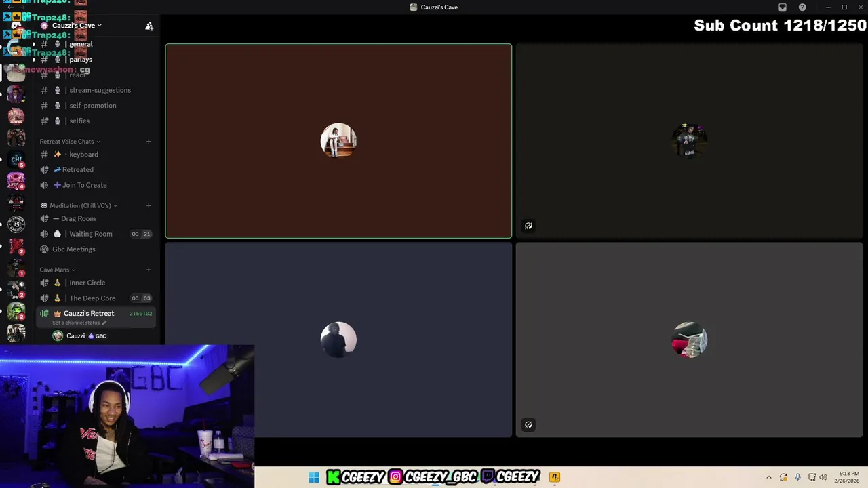
Task: Join the Retreated voice channel
Action: coord(95,169)
